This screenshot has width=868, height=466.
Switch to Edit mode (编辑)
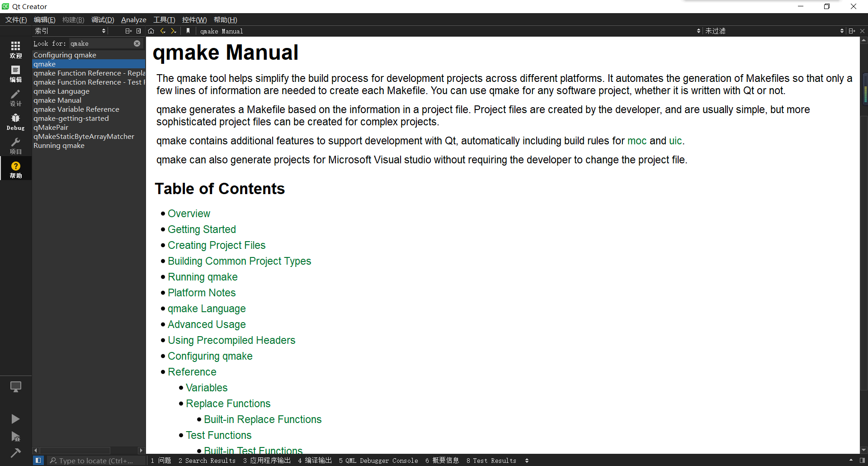(16, 73)
